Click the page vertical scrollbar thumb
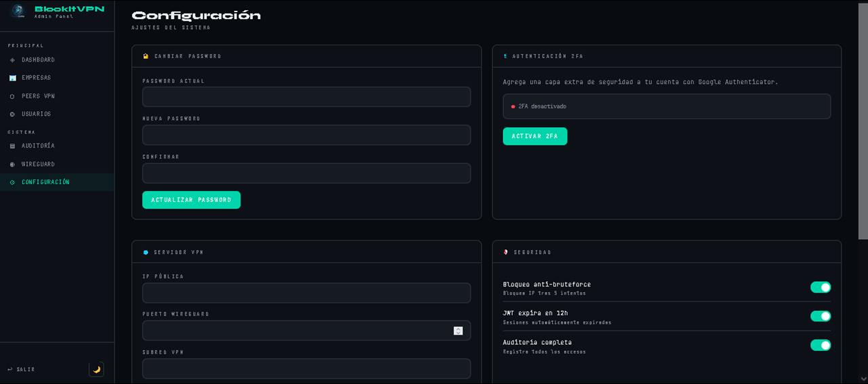868x384 pixels. 863,121
